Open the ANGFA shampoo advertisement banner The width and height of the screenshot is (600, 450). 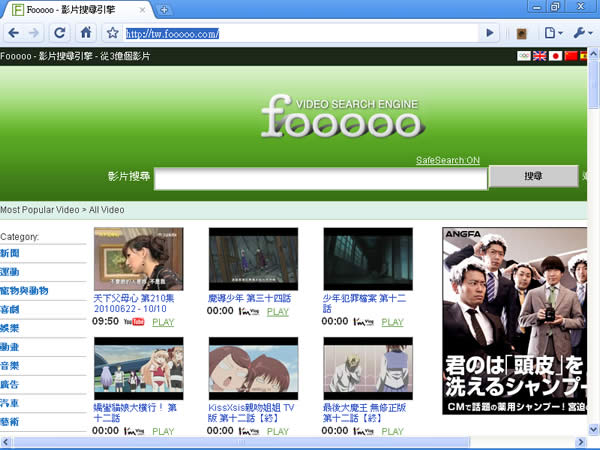coord(515,321)
